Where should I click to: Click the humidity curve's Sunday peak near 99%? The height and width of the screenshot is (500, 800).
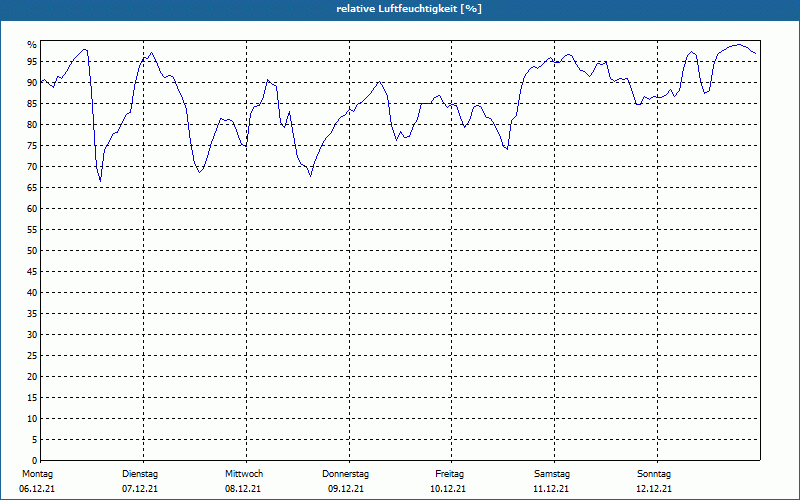pos(739,44)
